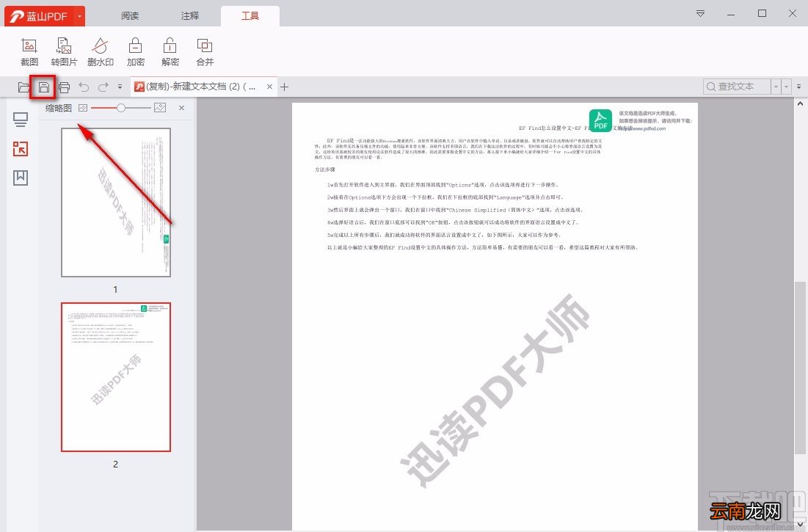Click the 合并 merge tool
This screenshot has width=808, height=532.
tap(205, 52)
